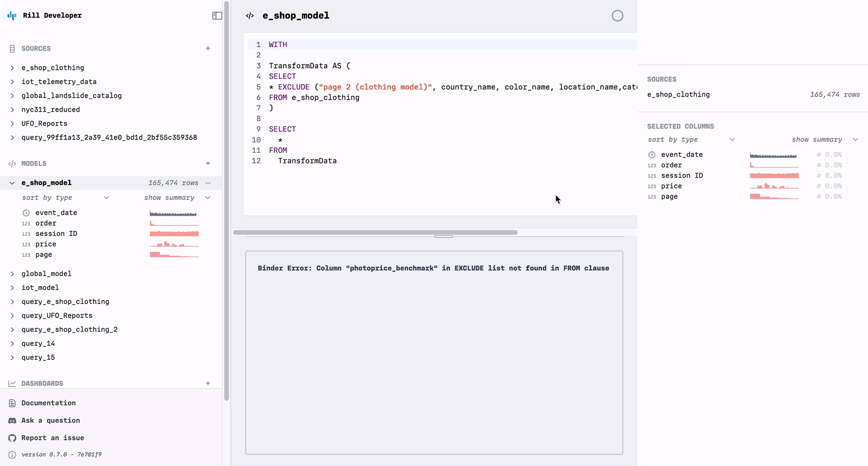868x466 pixels.
Task: Click the Models section code icon
Action: pyautogui.click(x=12, y=164)
